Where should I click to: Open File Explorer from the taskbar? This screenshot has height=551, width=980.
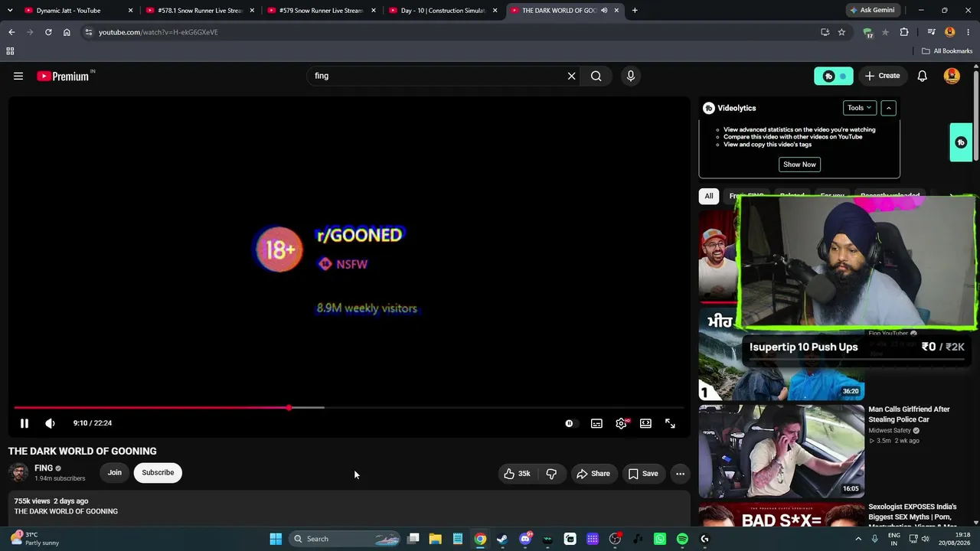pos(435,539)
